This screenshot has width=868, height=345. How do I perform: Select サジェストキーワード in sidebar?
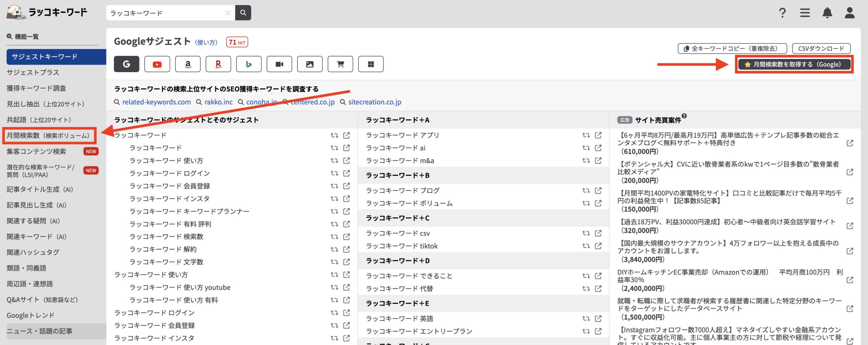pos(56,57)
